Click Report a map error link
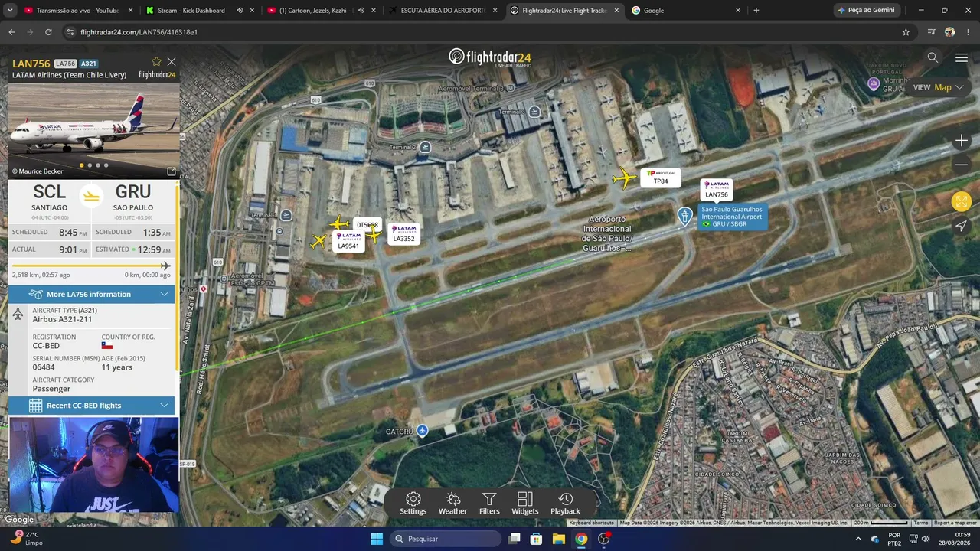980x551 pixels. click(x=955, y=523)
